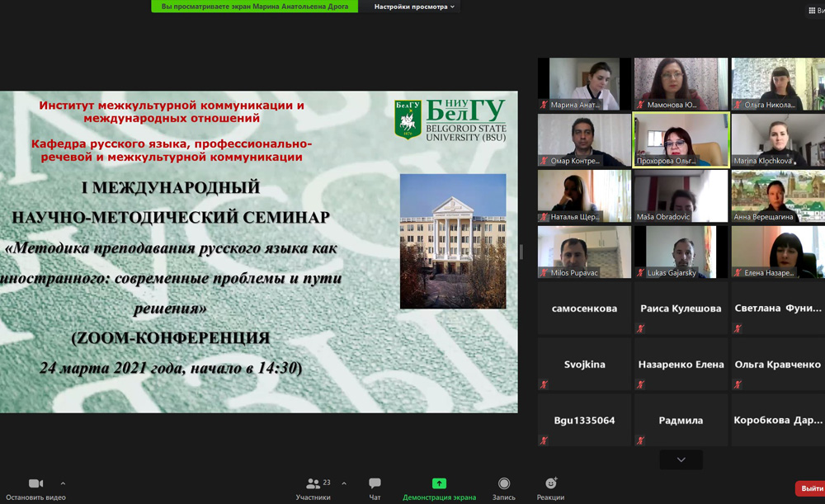Click the green Демонстрация экрана share icon

pyautogui.click(x=439, y=483)
